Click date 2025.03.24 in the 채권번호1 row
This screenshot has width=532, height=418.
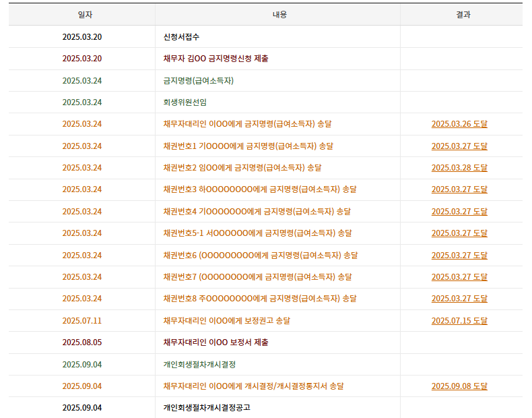(82, 146)
